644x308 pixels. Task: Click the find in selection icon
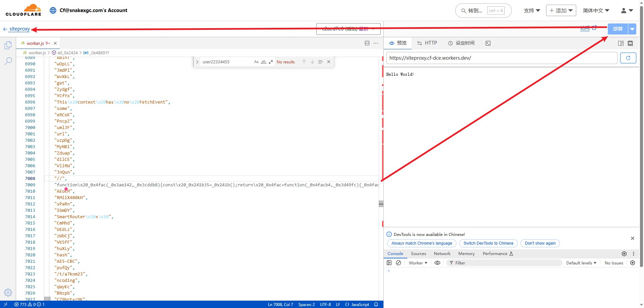tap(320, 62)
